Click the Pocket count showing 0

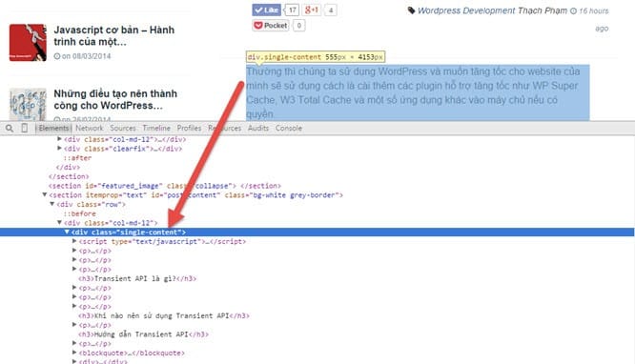pos(298,26)
